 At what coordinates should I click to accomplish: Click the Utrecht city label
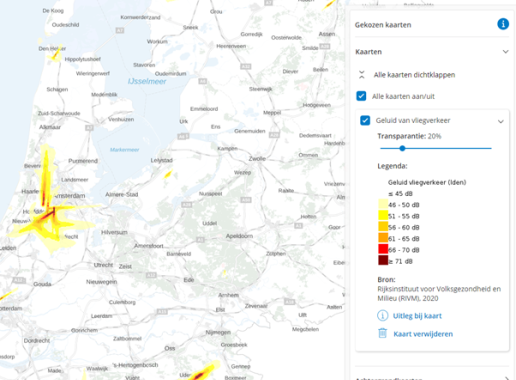coord(103,265)
